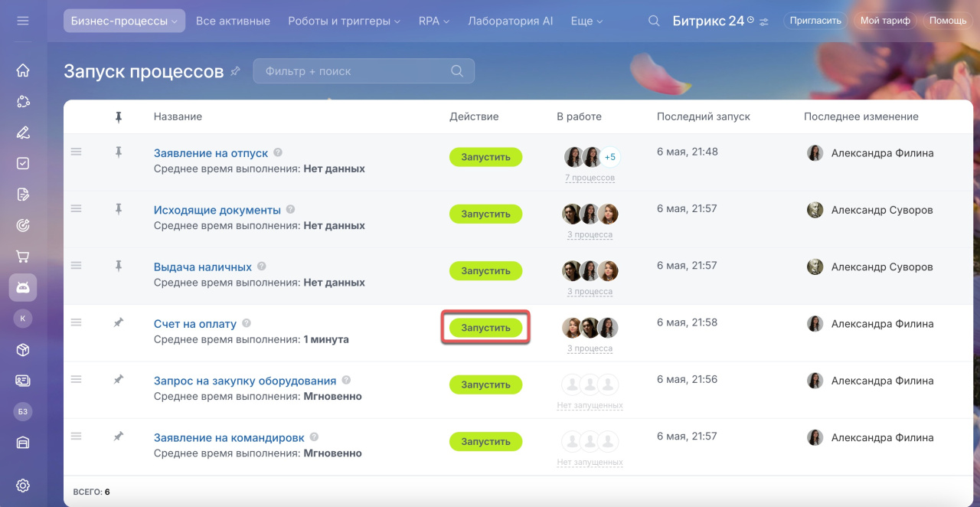This screenshot has height=507, width=980.
Task: Open the K circle icon in sidebar
Action: click(23, 319)
